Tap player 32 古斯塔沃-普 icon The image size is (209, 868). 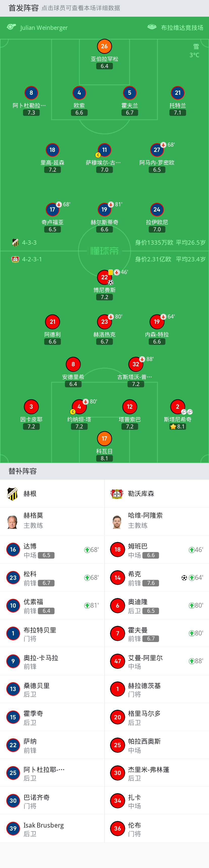coord(136,364)
